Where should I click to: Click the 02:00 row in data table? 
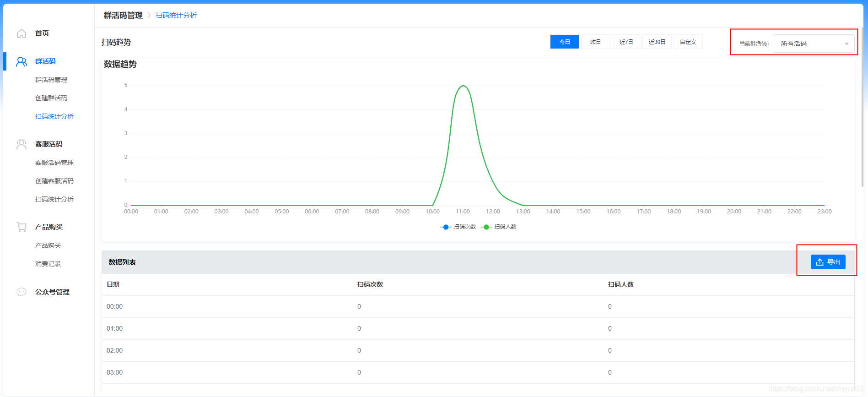(478, 350)
